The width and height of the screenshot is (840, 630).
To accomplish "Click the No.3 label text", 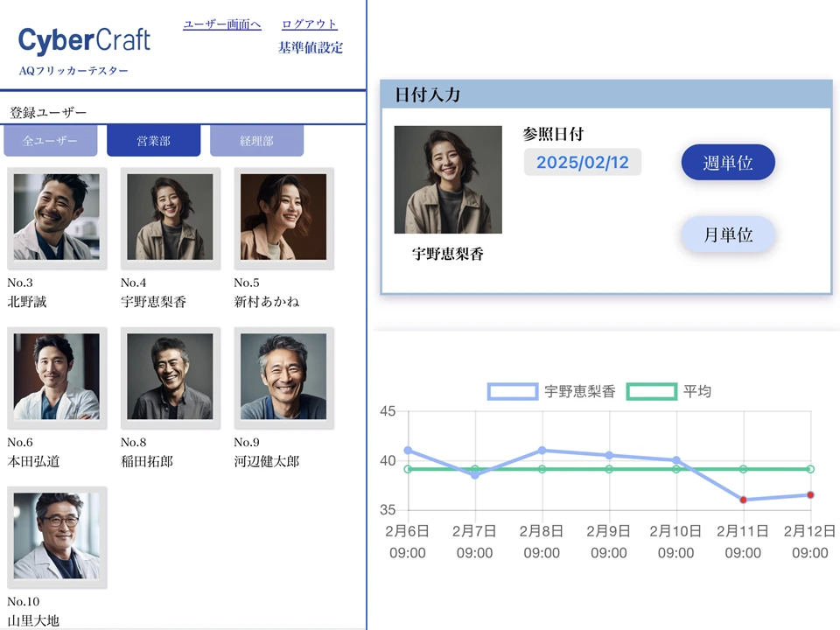I will (x=20, y=283).
